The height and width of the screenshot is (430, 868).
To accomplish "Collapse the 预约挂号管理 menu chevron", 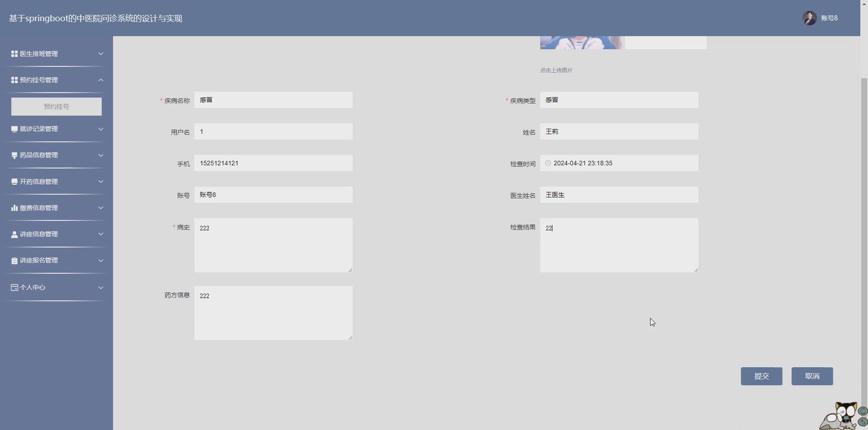I will 101,80.
